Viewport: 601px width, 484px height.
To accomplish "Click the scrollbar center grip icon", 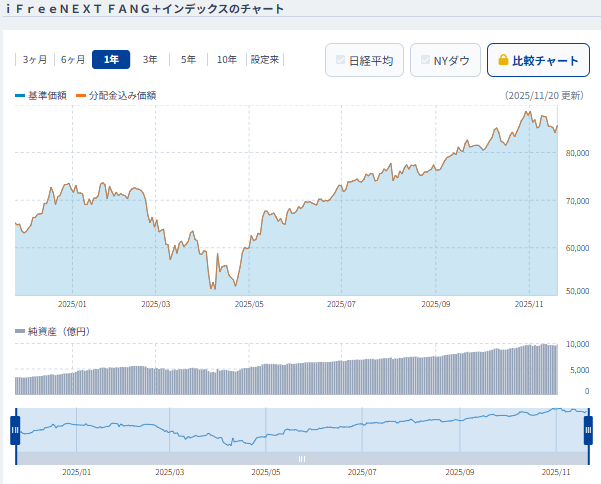I will click(301, 458).
